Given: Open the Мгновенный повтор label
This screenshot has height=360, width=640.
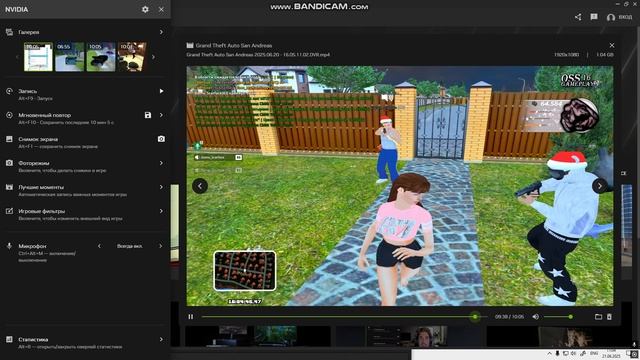Looking at the screenshot, I should [x=44, y=115].
